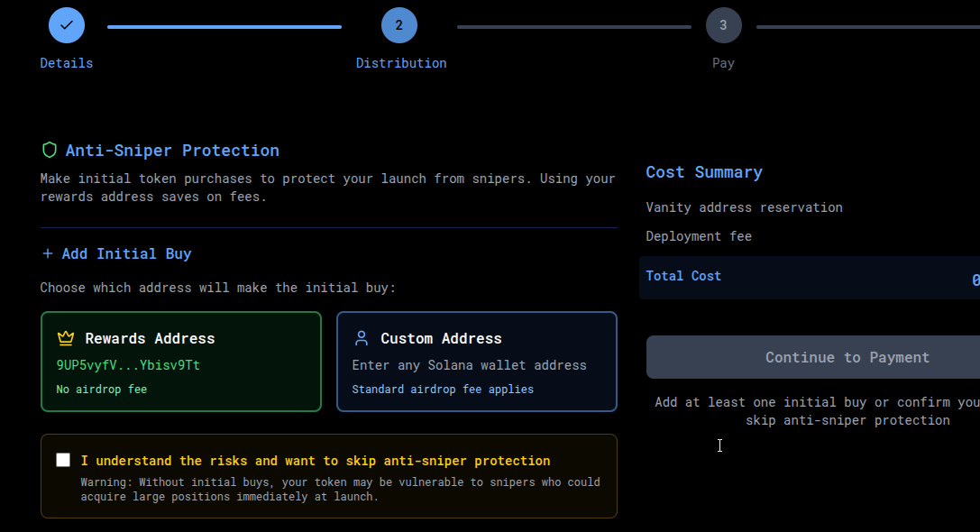980x532 pixels.
Task: Click 'Choose which address will make the initial buy' text
Action: pyautogui.click(x=218, y=288)
